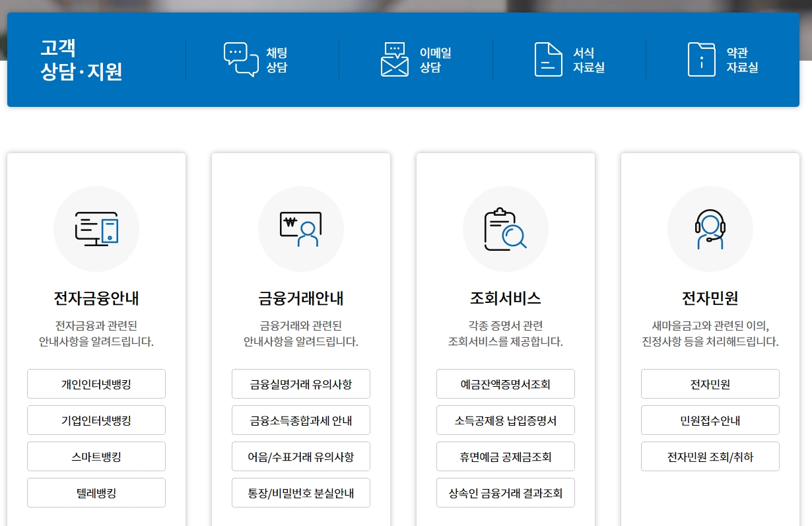Open 개인인터넷뱅킹 guide
The width and height of the screenshot is (812, 526).
96,383
